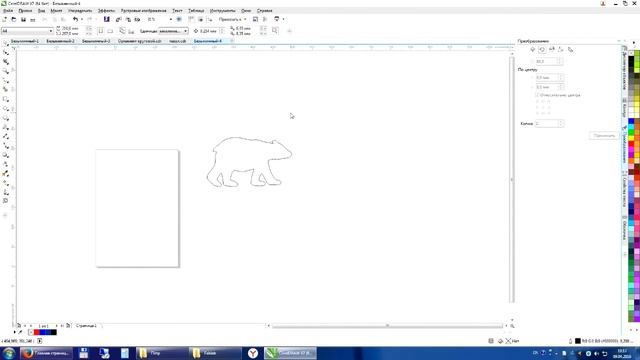The height and width of the screenshot is (360, 640).
Task: Pick the black swatch in document palette
Action: coord(54,332)
